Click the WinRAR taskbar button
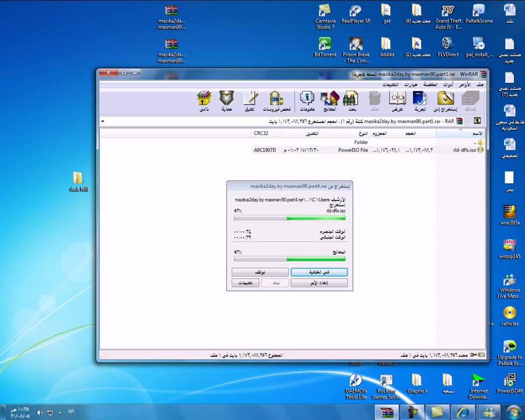Viewport: 525px width, 420px height. coord(386,412)
